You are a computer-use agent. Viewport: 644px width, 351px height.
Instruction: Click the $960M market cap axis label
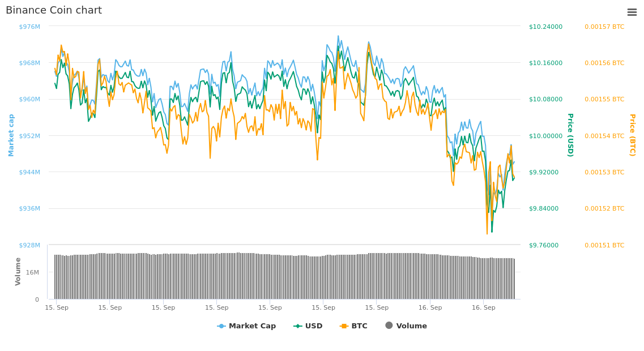[x=29, y=99]
